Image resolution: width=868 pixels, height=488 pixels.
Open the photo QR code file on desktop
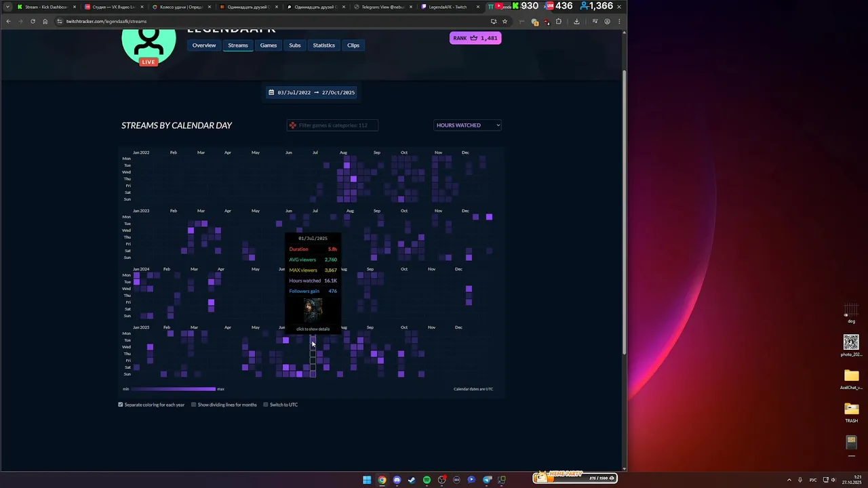coord(851,345)
